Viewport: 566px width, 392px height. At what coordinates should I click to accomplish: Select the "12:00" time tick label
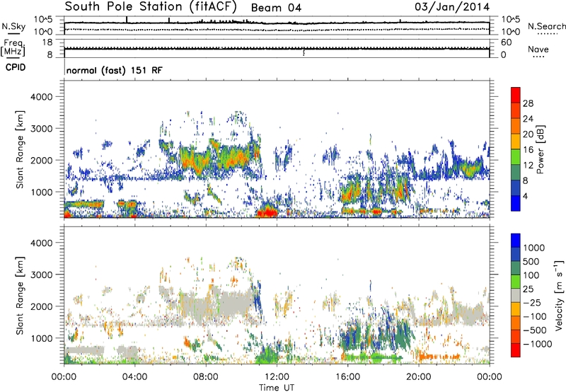click(x=277, y=377)
